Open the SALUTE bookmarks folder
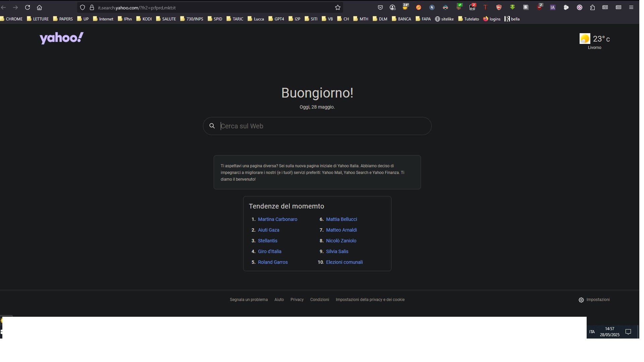 coord(166,19)
